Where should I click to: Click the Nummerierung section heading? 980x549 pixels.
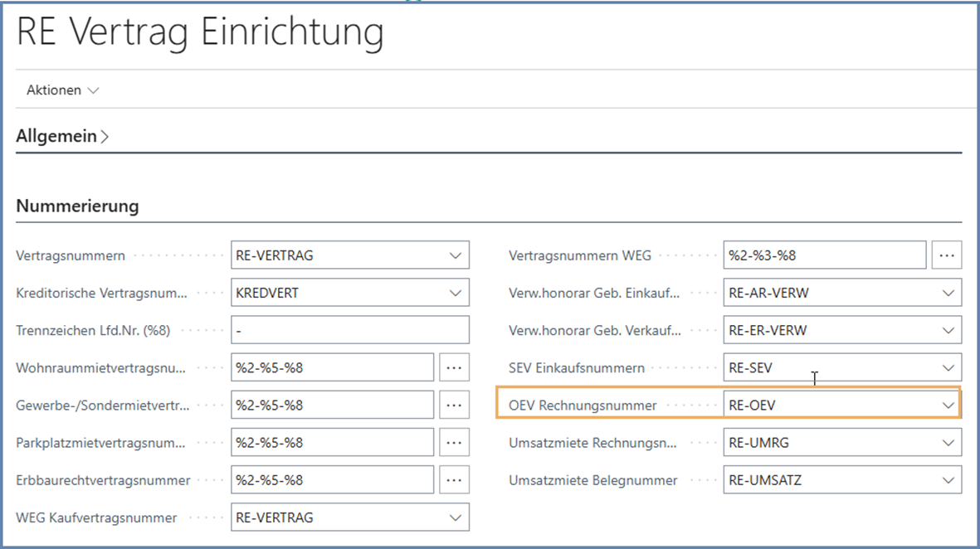76,206
